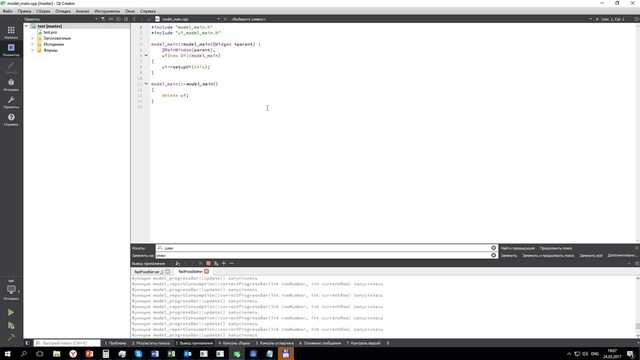
Task: Expand the Заголовочные folder
Action: tap(33, 38)
